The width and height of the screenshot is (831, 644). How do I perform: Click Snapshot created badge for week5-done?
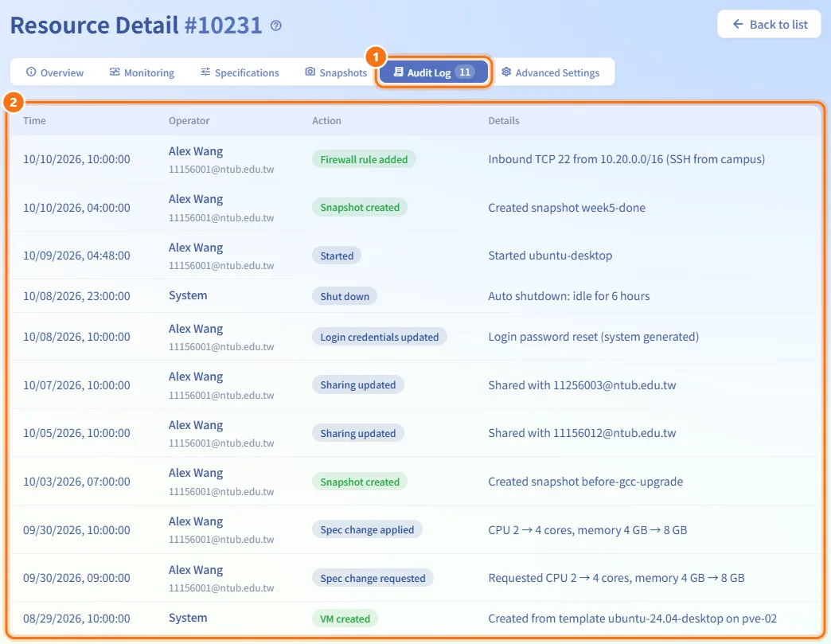click(x=359, y=207)
